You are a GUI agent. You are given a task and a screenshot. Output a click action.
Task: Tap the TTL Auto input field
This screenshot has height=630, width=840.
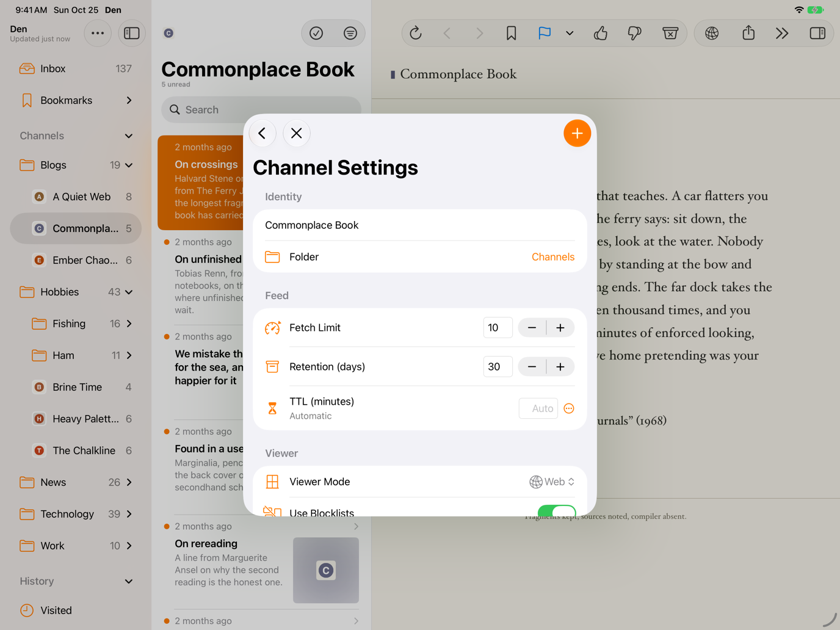pyautogui.click(x=538, y=408)
